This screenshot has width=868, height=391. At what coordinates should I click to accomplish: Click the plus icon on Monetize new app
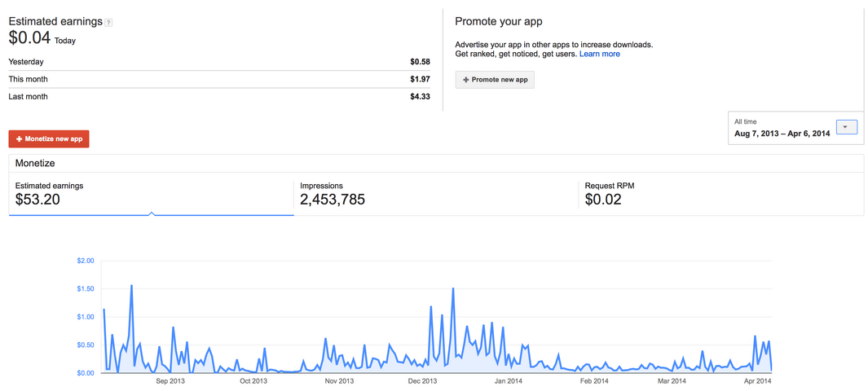pyautogui.click(x=20, y=139)
